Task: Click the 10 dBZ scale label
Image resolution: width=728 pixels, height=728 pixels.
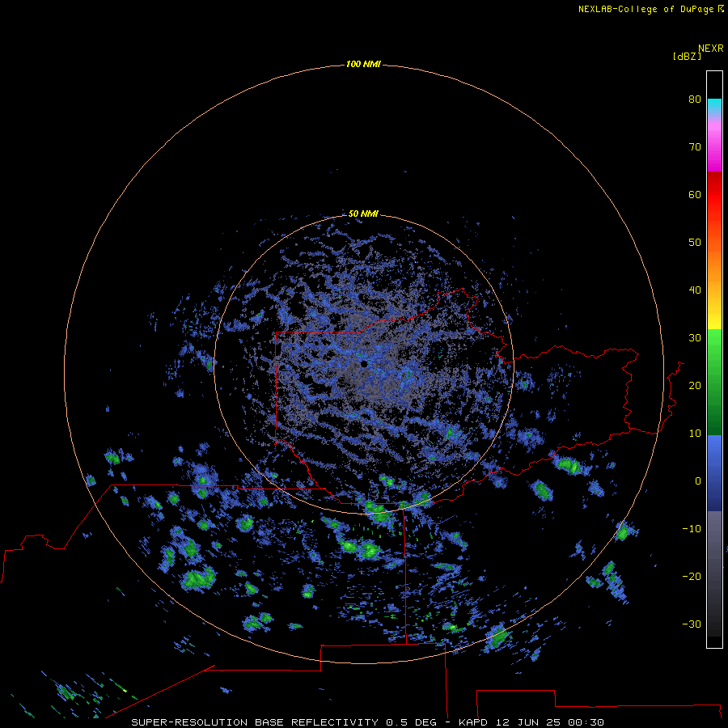Action: point(695,434)
